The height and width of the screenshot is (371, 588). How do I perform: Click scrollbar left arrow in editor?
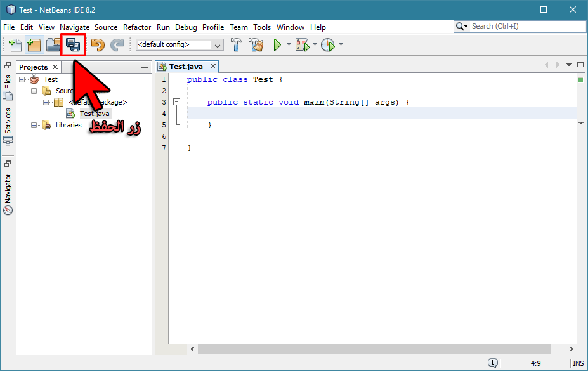tap(192, 349)
